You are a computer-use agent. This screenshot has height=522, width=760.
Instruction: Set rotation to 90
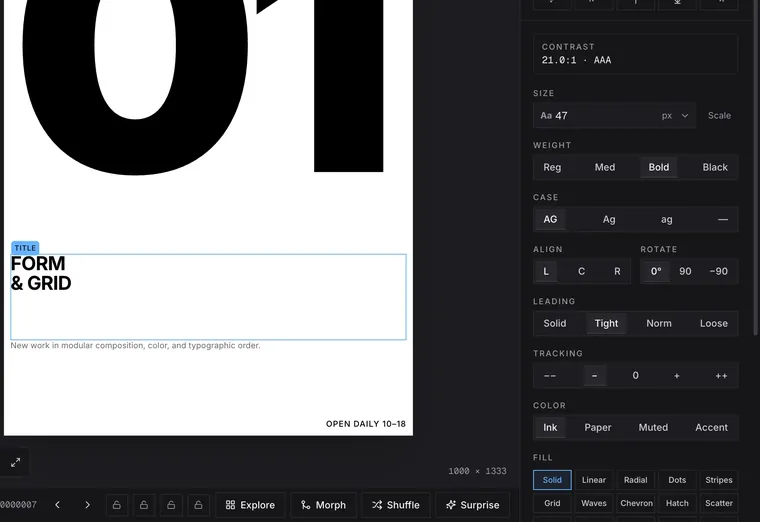(685, 271)
